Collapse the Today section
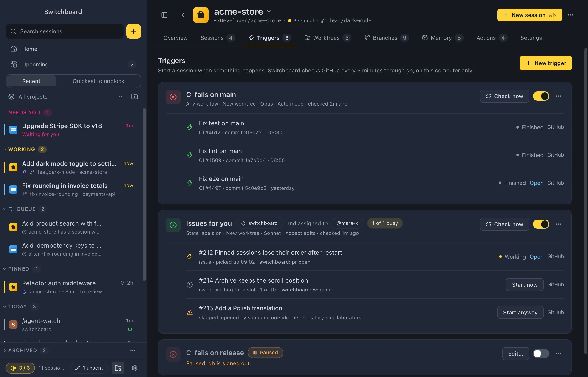 point(4,306)
